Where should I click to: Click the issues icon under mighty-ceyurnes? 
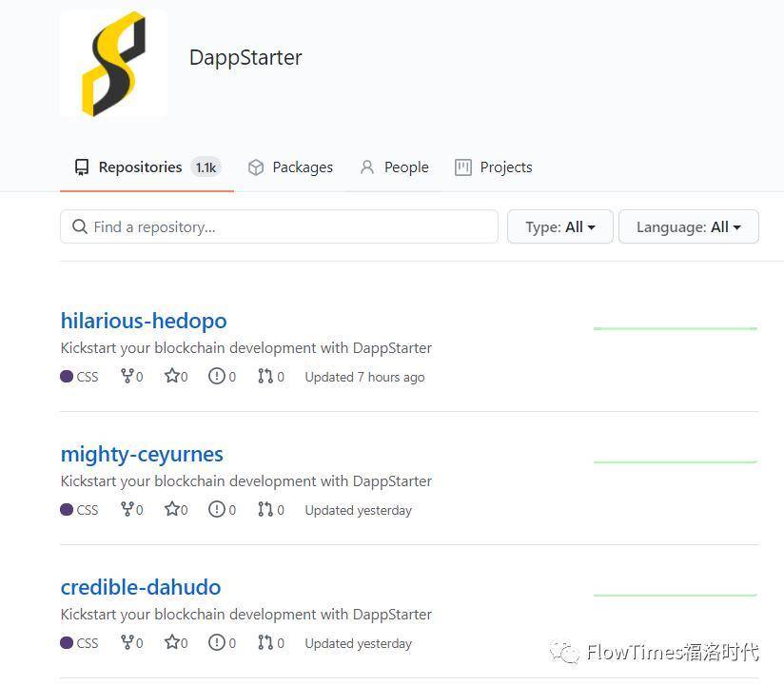[216, 509]
